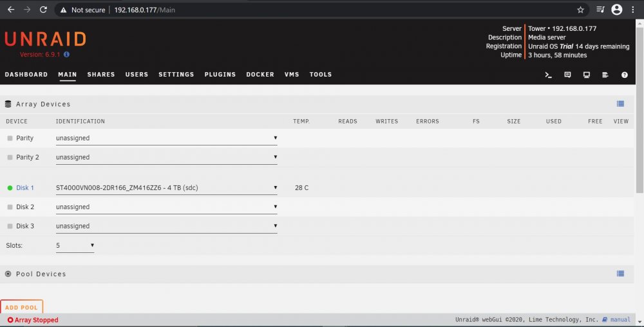The height and width of the screenshot is (327, 644).
Task: Click the Add Pool button
Action: pos(21,307)
